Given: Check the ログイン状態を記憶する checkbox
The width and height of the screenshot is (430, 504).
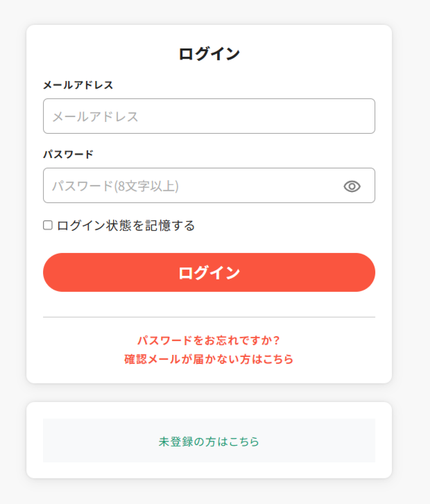Looking at the screenshot, I should (x=48, y=225).
